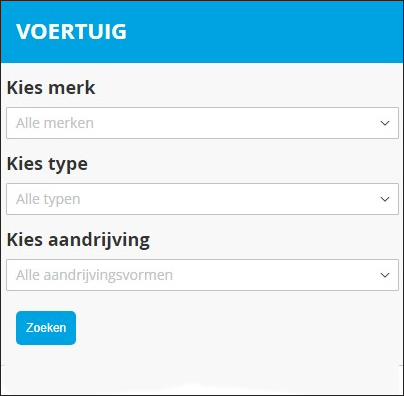Click the "Kies aandrijving" label

pyautogui.click(x=78, y=240)
